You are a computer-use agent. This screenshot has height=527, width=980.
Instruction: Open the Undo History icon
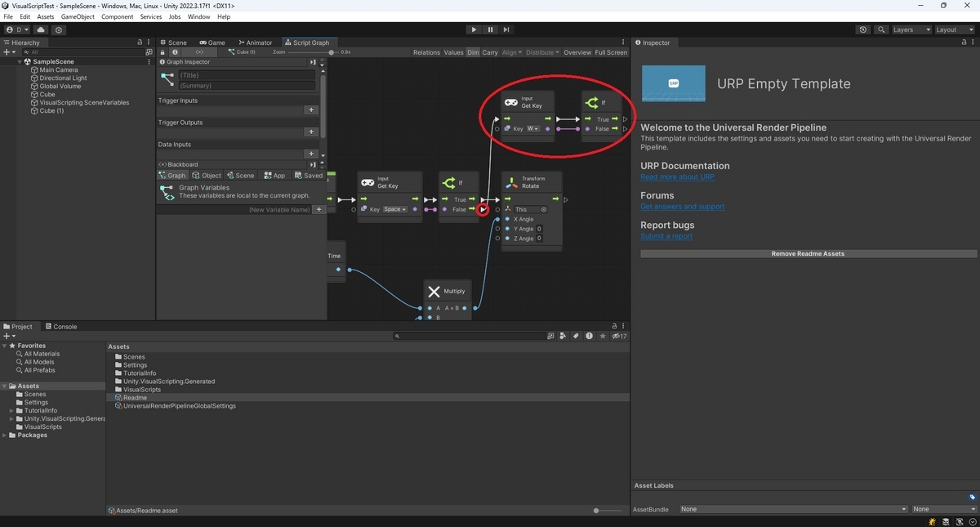tap(863, 29)
